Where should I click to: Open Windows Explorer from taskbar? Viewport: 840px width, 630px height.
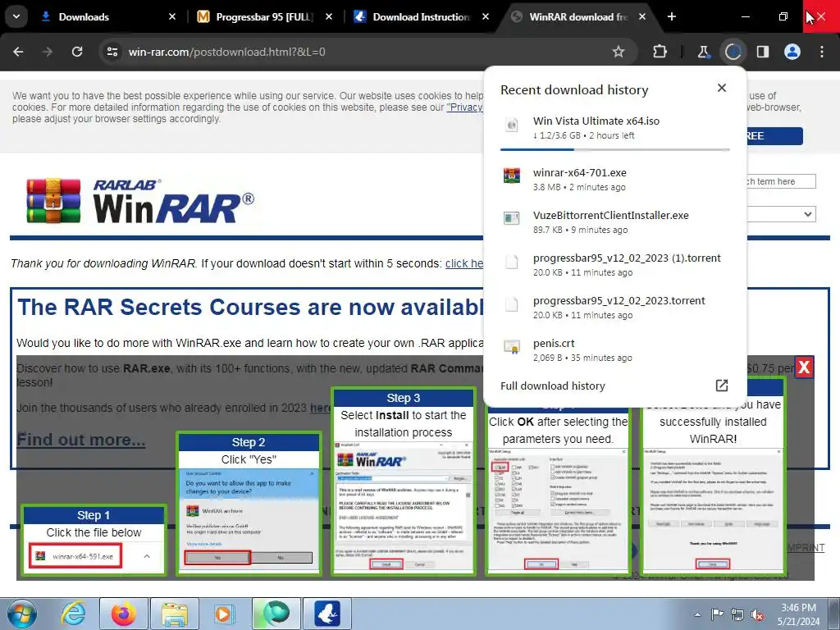click(x=175, y=614)
